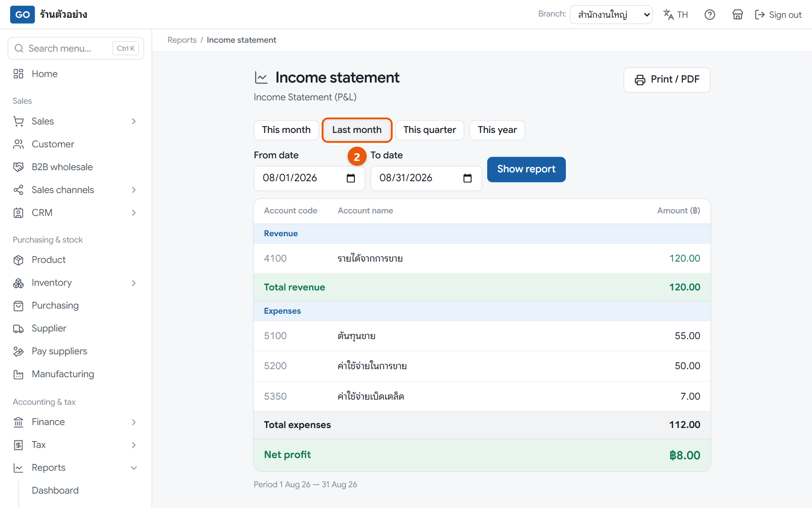Collapse the Reports section chevron

[134, 468]
